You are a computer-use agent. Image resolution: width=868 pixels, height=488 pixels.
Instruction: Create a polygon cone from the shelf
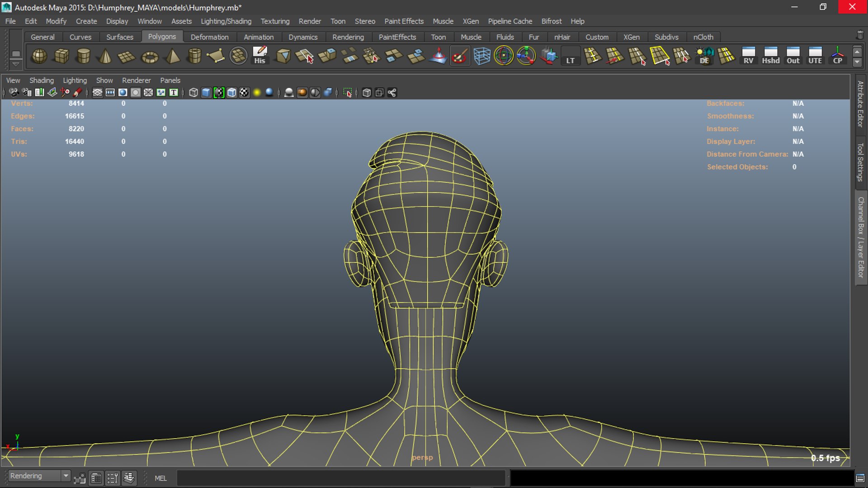(x=105, y=56)
